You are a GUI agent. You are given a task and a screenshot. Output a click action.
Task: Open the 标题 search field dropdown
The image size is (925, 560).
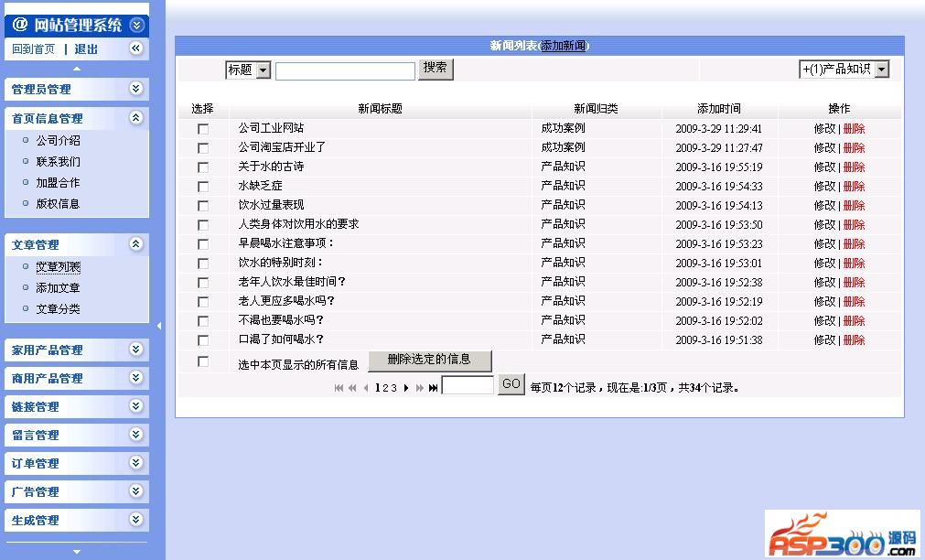click(x=264, y=70)
